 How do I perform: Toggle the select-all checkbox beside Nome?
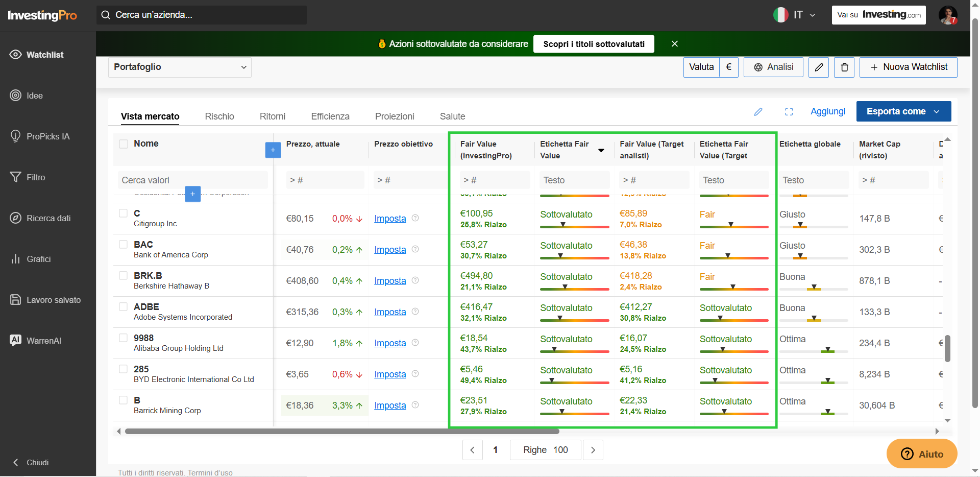(124, 144)
